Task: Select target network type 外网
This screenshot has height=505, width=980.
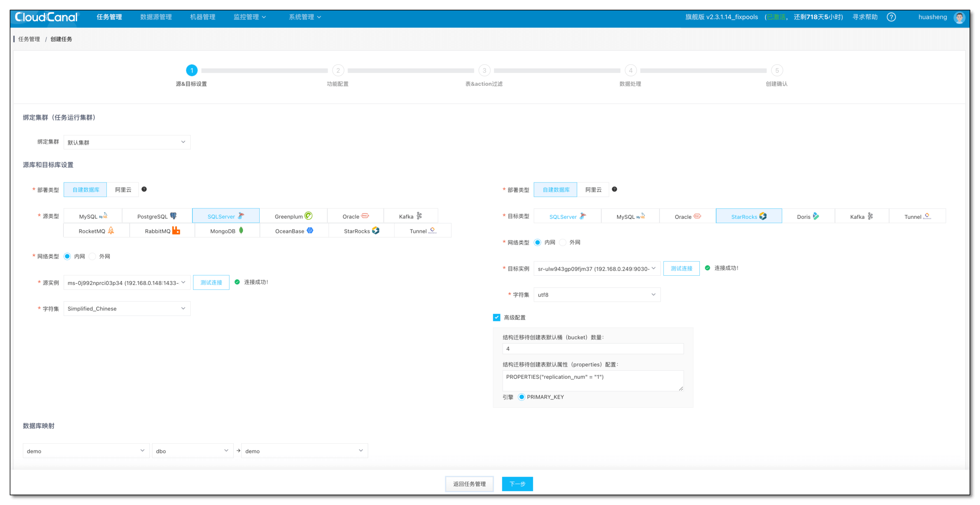Action: pos(563,242)
